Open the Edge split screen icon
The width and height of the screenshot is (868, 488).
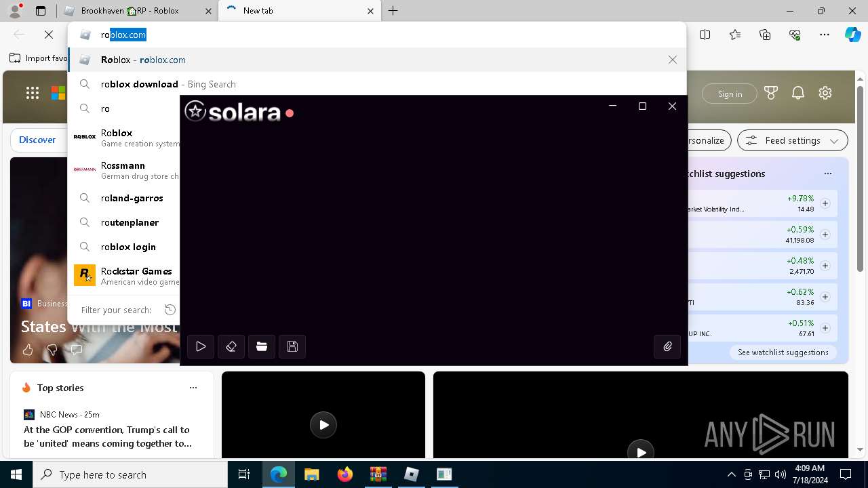tap(705, 35)
